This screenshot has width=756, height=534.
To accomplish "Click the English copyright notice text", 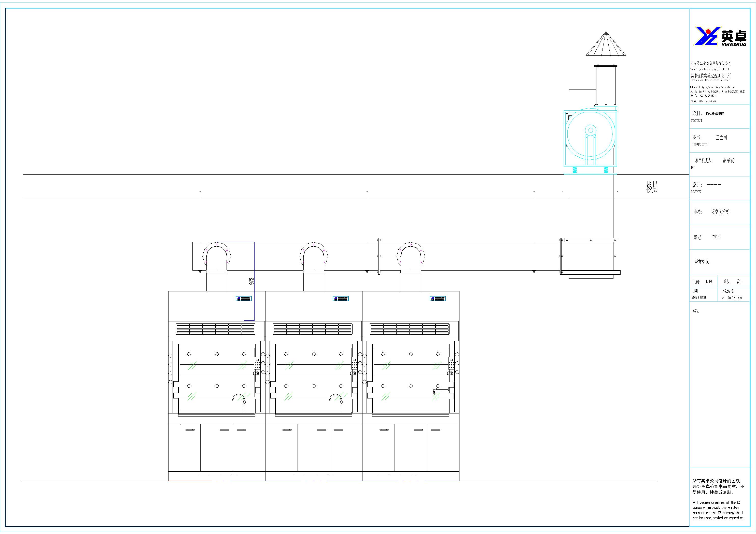I will pyautogui.click(x=718, y=510).
